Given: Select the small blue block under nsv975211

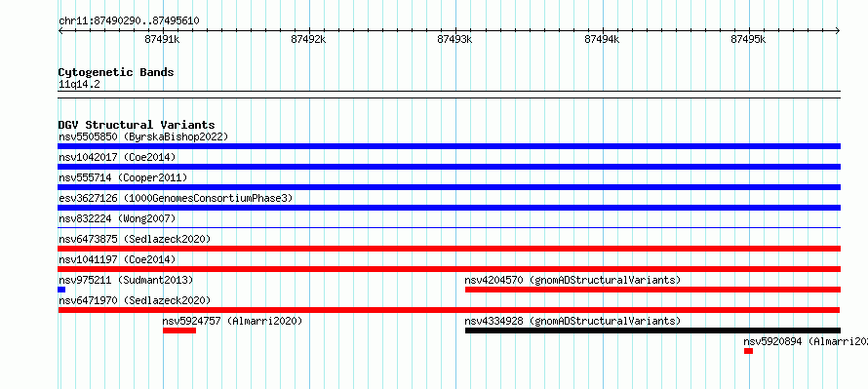Looking at the screenshot, I should tap(61, 290).
